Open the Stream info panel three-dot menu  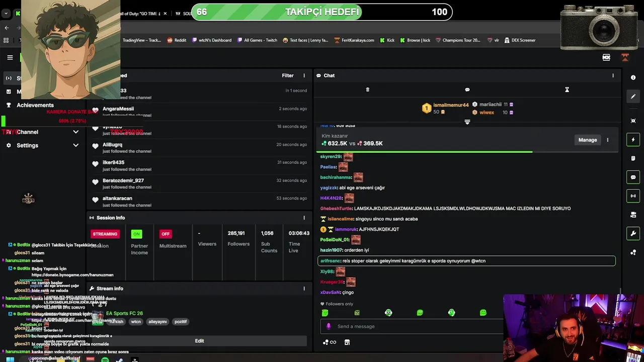pos(304,289)
